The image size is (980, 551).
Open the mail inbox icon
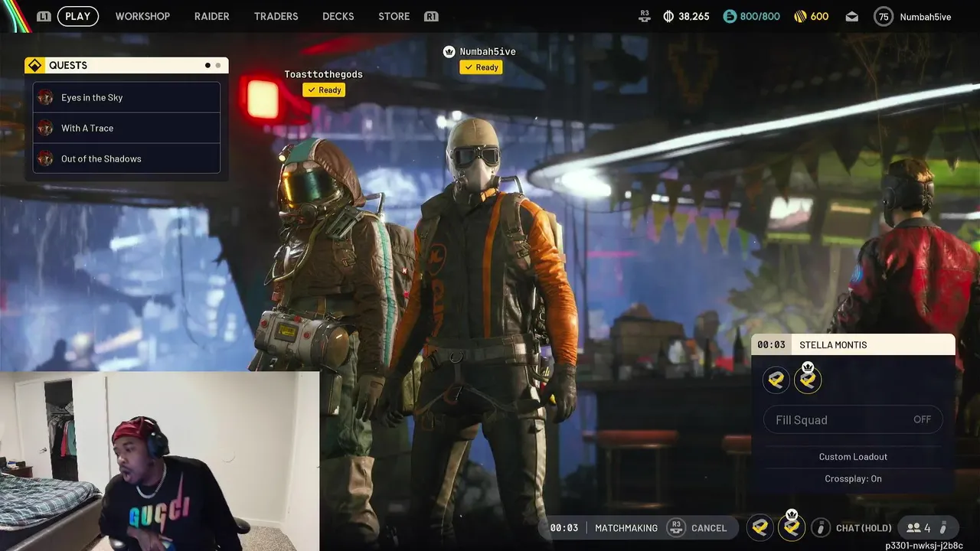(852, 17)
